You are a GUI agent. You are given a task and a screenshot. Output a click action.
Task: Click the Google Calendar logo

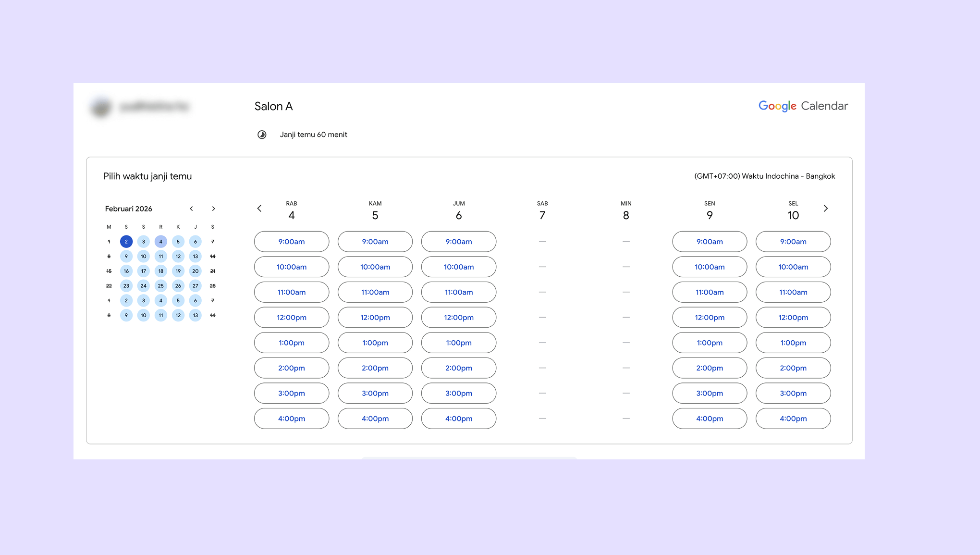click(x=803, y=106)
